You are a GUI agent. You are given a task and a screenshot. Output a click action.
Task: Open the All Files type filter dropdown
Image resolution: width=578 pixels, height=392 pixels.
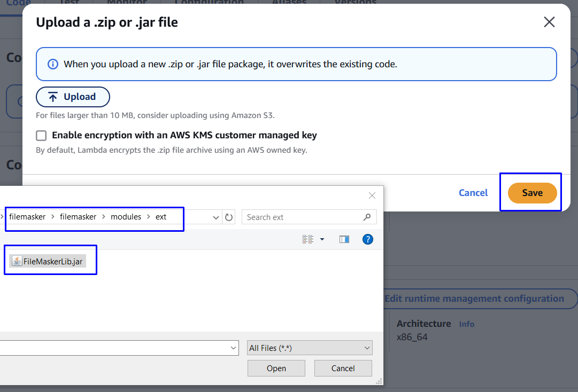tap(310, 348)
